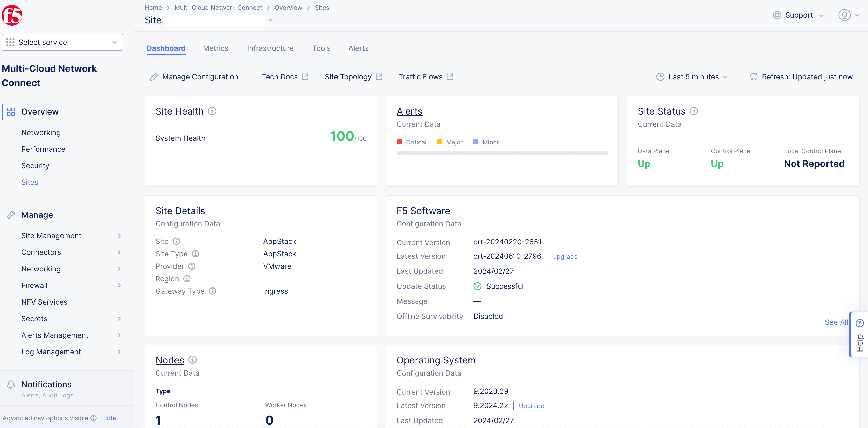868x428 pixels.
Task: Click the Site Topology link
Action: pyautogui.click(x=348, y=77)
